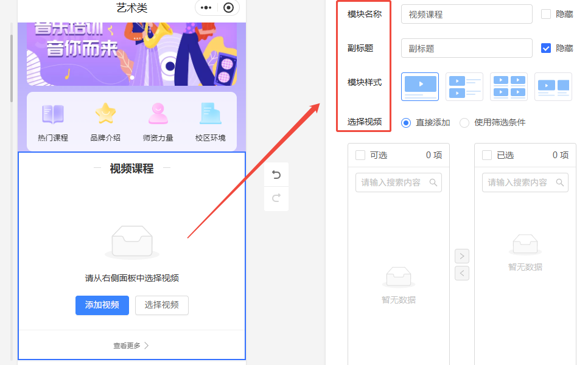Click the redo arrow icon

276,198
